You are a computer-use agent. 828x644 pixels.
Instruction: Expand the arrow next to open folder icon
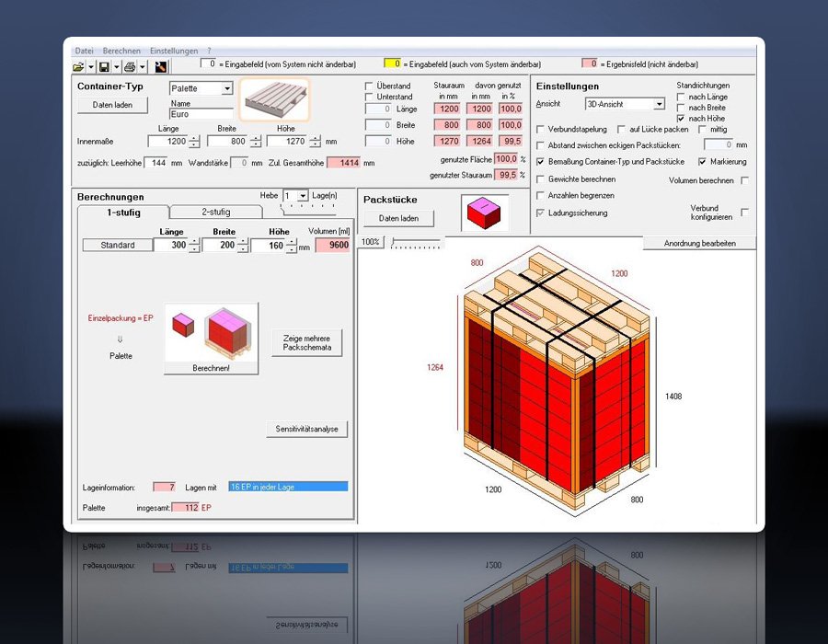(x=91, y=66)
